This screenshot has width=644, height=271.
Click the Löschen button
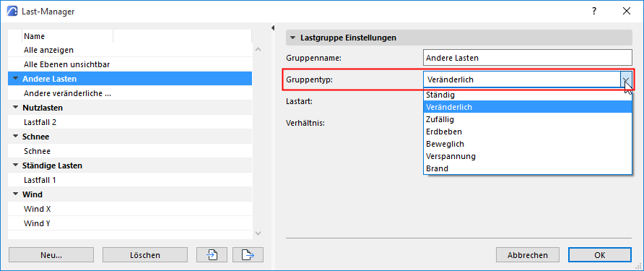[145, 255]
